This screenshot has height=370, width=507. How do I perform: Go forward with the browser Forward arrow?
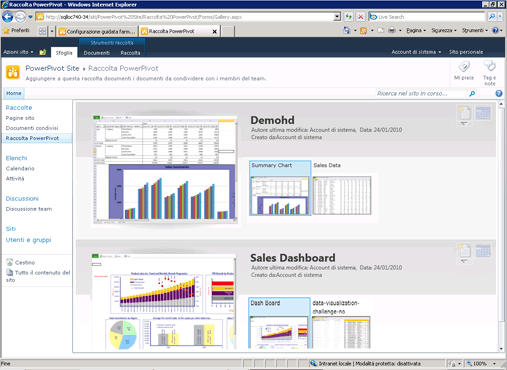click(20, 16)
